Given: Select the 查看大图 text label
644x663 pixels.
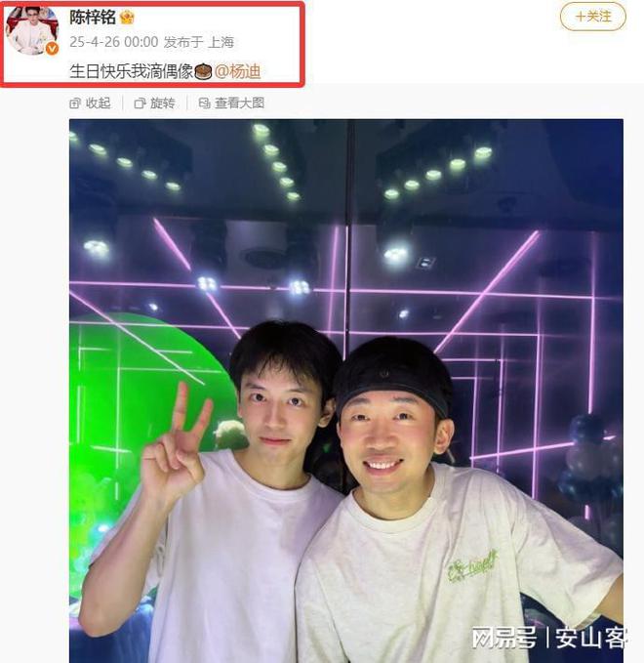Looking at the screenshot, I should [240, 104].
